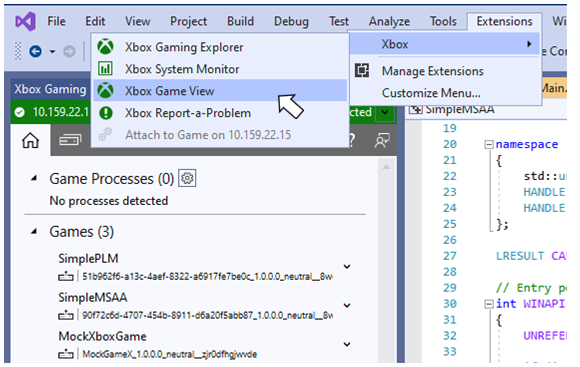Click the LRESULT keyword in code
Image resolution: width=580 pixels, height=367 pixels.
click(x=520, y=256)
